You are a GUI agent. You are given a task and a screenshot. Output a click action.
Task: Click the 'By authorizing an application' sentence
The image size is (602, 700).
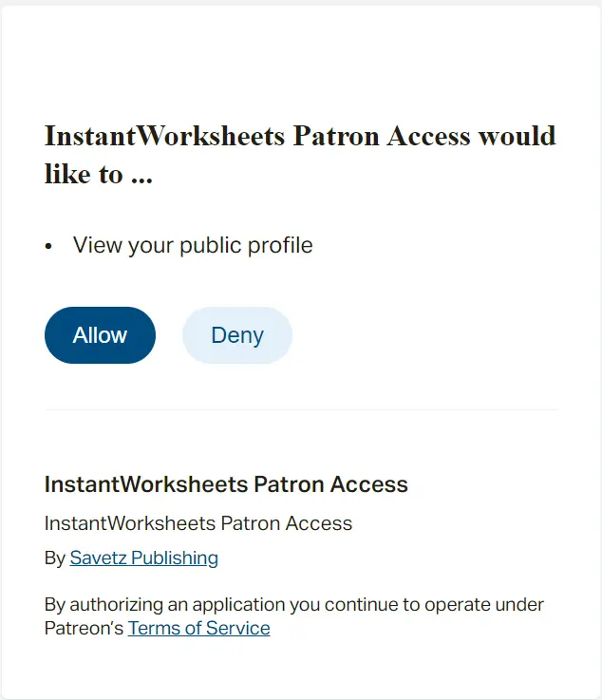tap(294, 616)
